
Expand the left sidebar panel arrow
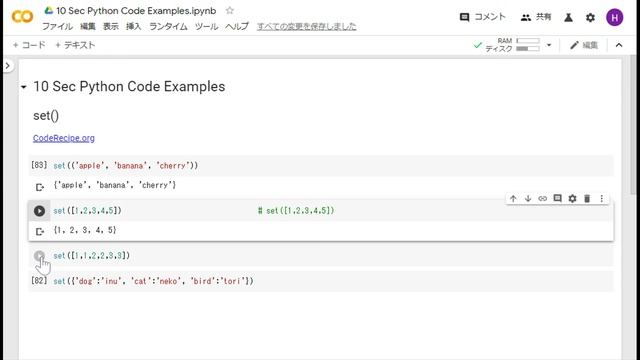7,66
